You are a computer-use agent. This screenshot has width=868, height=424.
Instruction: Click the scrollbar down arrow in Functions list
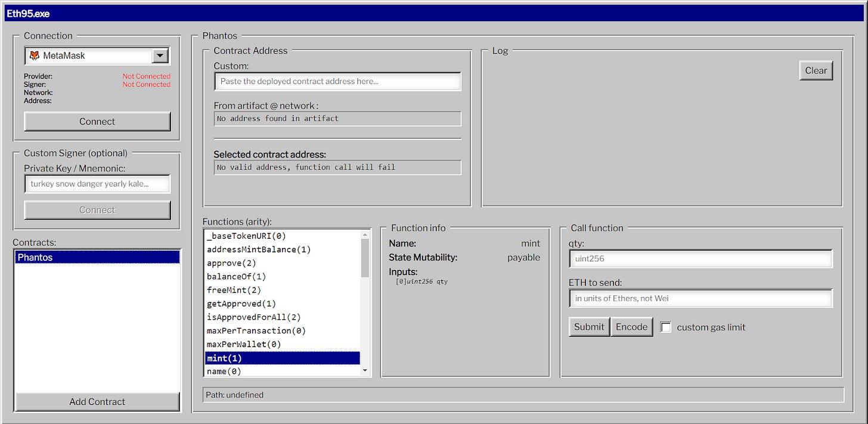pos(365,370)
